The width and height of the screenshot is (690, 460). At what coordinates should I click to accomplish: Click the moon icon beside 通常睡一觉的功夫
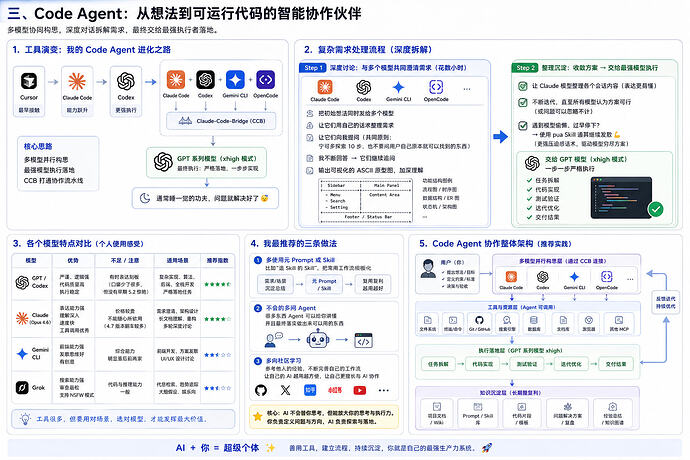pos(145,198)
